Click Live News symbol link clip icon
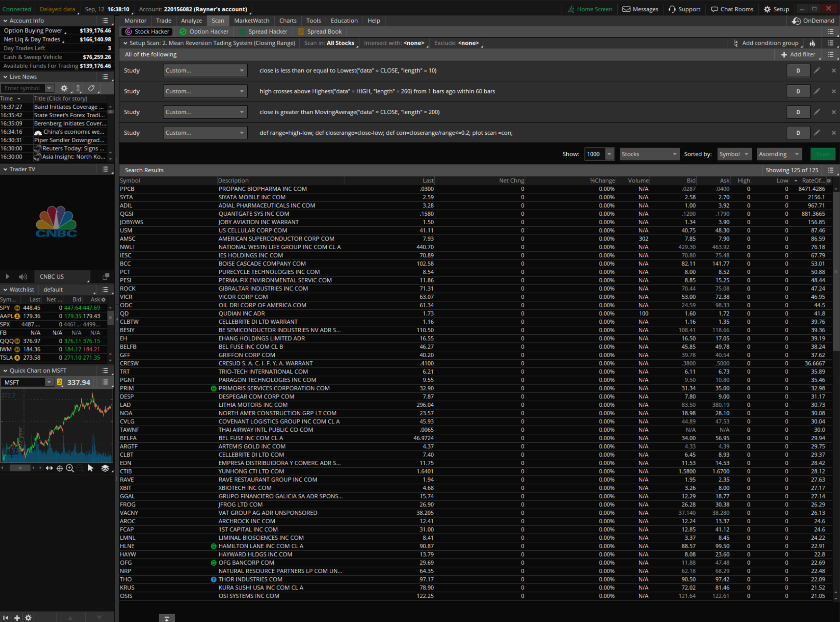This screenshot has width=840, height=622. 78,88
